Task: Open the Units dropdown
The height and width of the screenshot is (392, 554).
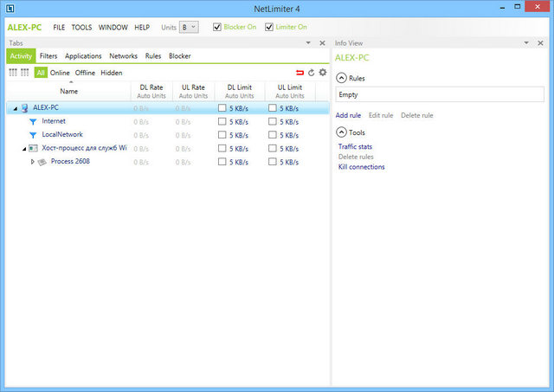Action: pyautogui.click(x=189, y=27)
